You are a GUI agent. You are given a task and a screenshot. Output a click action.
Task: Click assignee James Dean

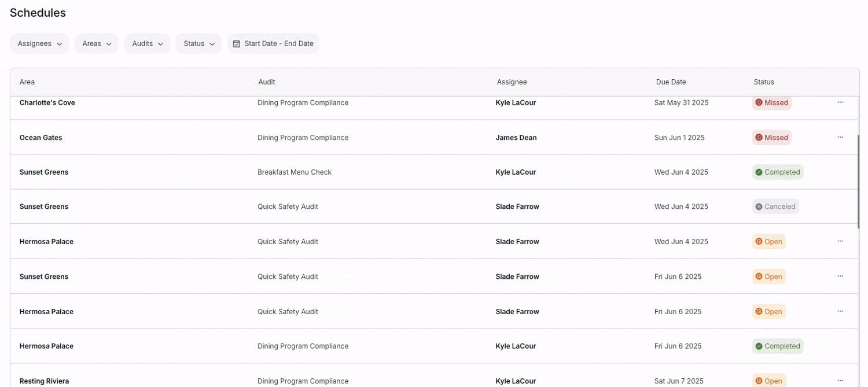pos(516,138)
